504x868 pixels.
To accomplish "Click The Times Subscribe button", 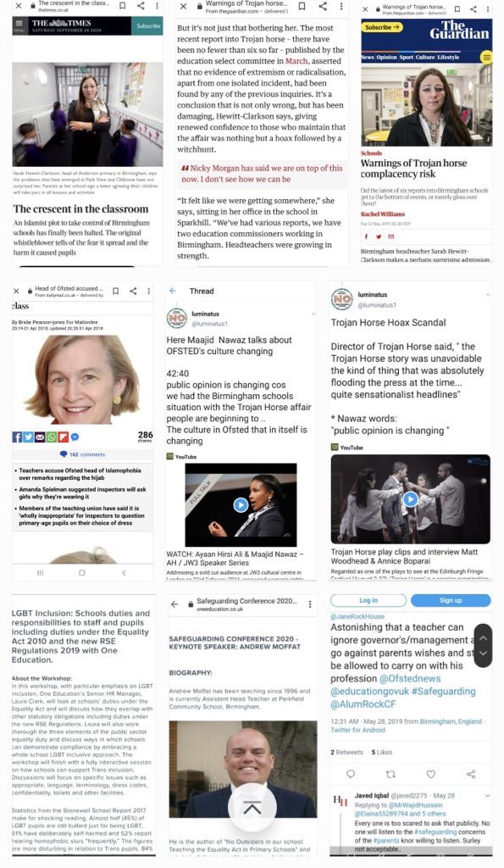I will (147, 26).
